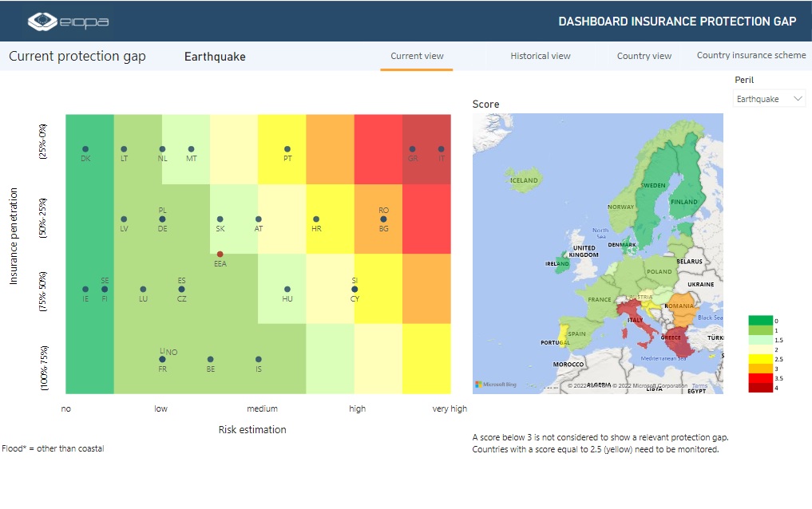This screenshot has width=812, height=509.
Task: Go to Country insurance scheme tab
Action: [751, 55]
